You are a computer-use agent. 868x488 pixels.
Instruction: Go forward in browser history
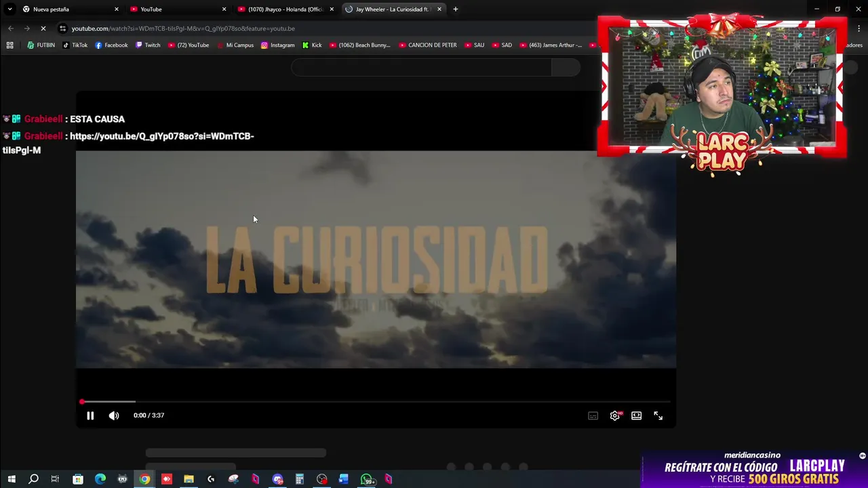click(26, 28)
